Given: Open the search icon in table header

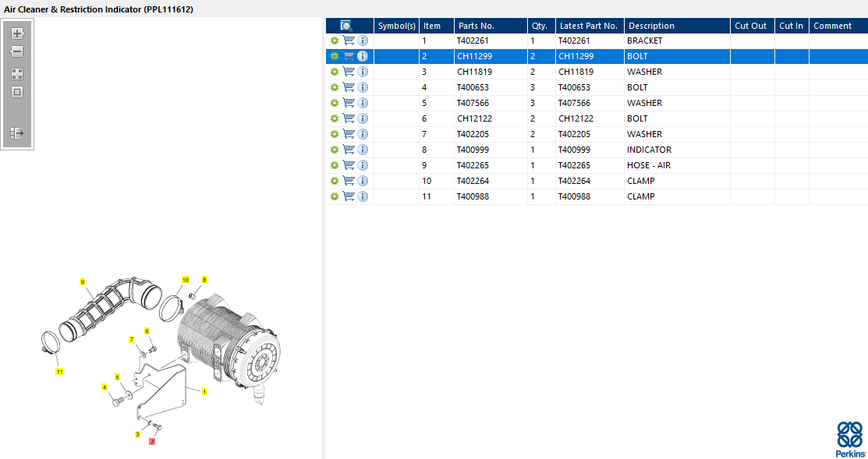Looking at the screenshot, I should point(347,26).
